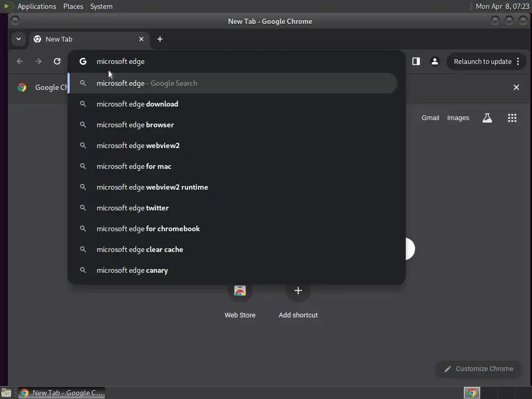The height and width of the screenshot is (399, 532).
Task: Choose microsoft edge for chromebook suggestion
Action: click(233, 229)
